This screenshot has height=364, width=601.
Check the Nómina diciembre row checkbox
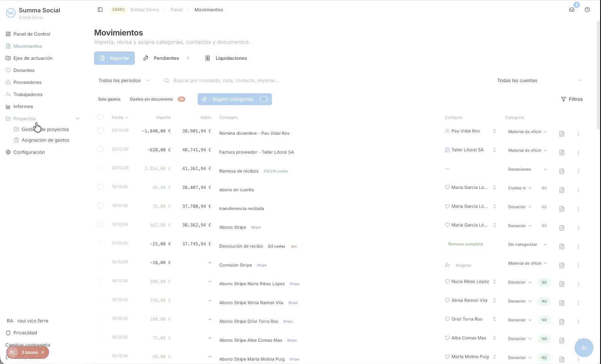(100, 131)
